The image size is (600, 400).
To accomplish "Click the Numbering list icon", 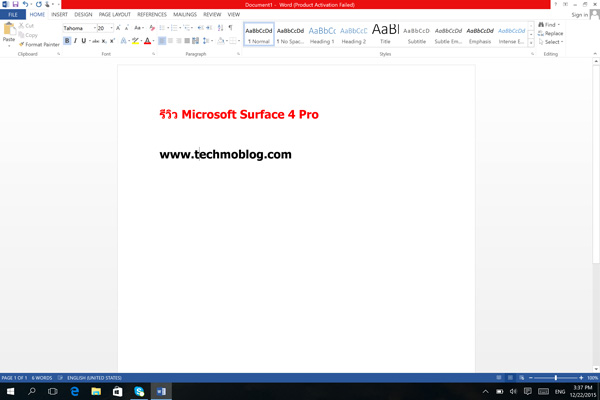I will pyautogui.click(x=174, y=28).
